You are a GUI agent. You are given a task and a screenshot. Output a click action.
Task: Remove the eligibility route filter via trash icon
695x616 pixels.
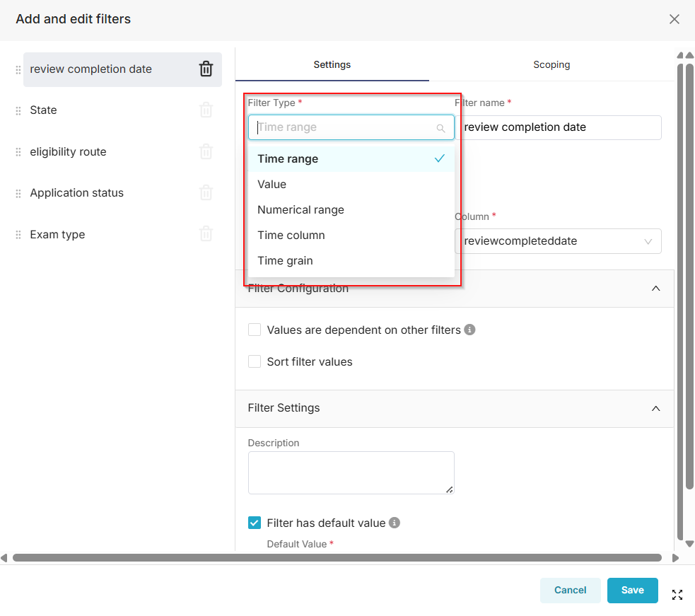206,151
